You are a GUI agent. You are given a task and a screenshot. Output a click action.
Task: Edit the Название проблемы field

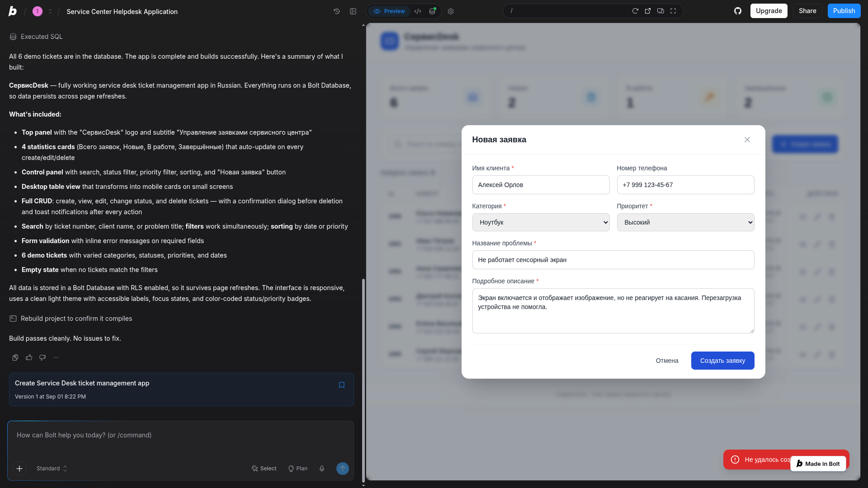[x=613, y=260]
